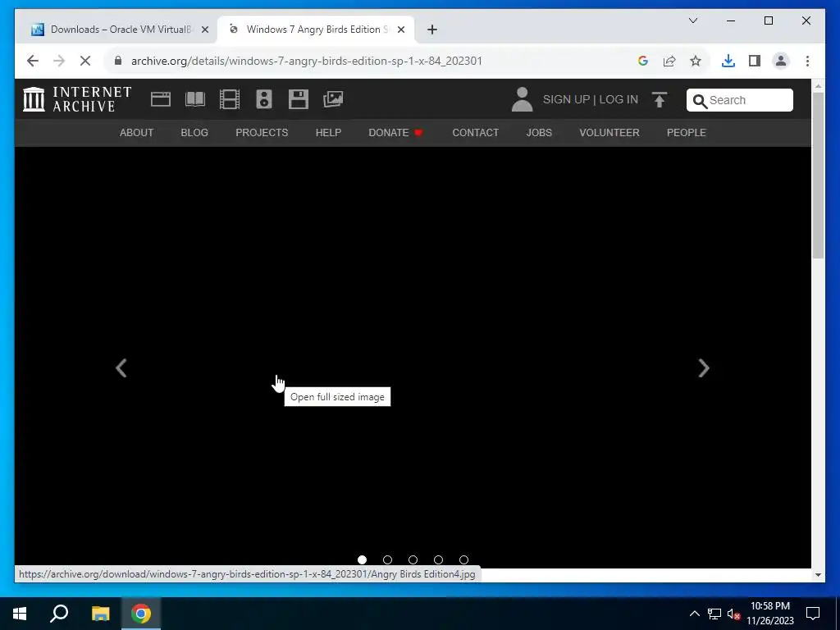The width and height of the screenshot is (840, 630).
Task: Stop loading the page
Action: (85, 61)
